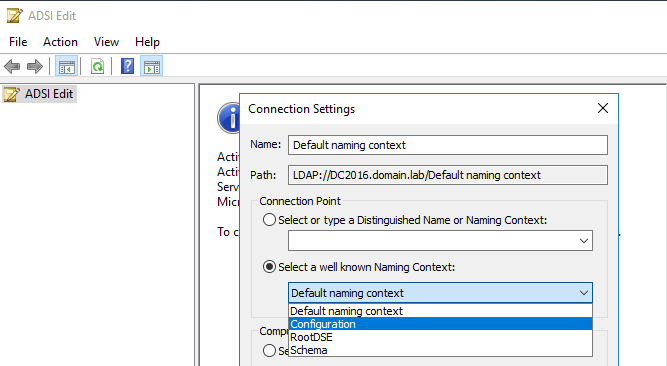Toggle Show/Hide Console Tree toolbar icon

[66, 66]
